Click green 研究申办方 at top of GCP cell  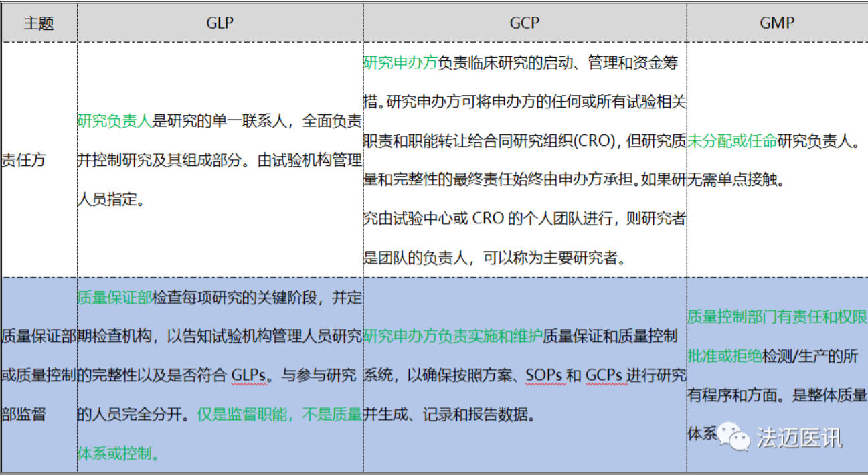pyautogui.click(x=400, y=63)
